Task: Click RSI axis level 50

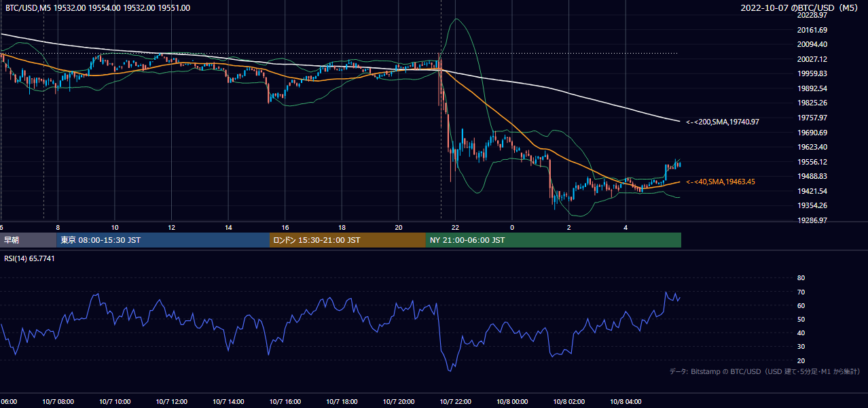Action: tap(801, 319)
